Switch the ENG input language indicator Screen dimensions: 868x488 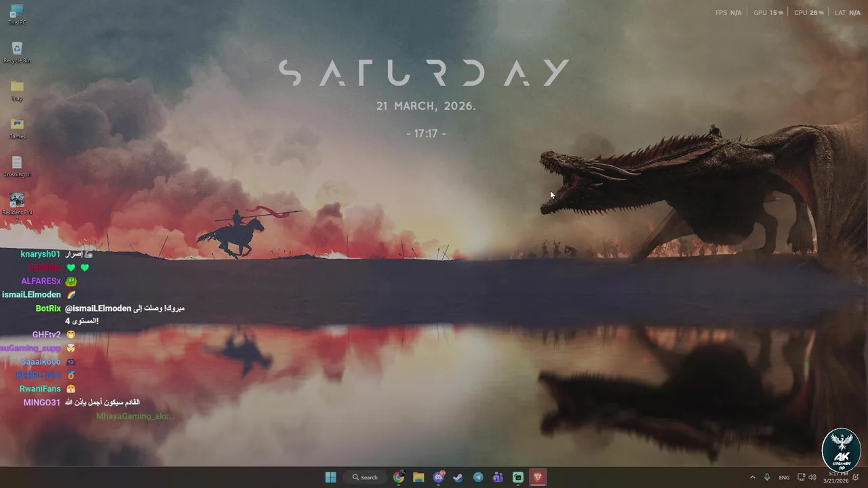784,477
